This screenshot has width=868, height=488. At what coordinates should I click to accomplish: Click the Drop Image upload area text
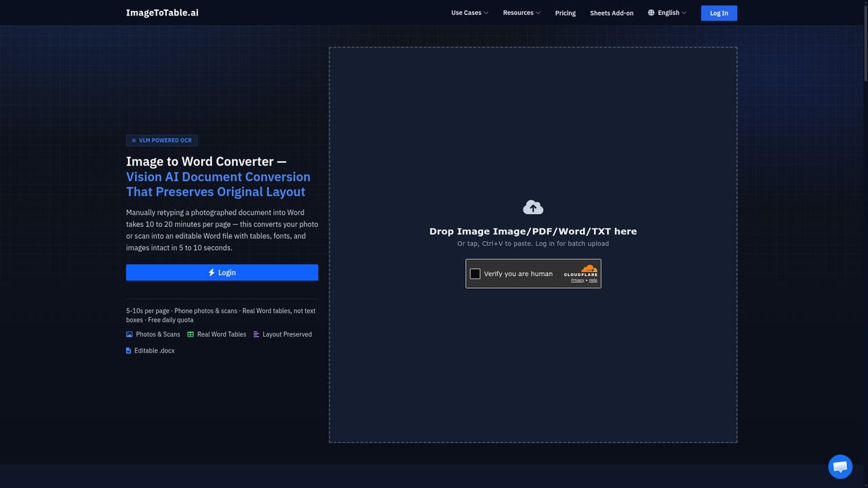[533, 231]
